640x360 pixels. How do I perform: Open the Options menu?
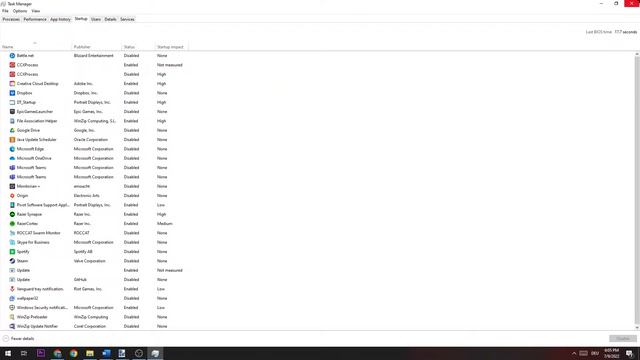(x=20, y=11)
